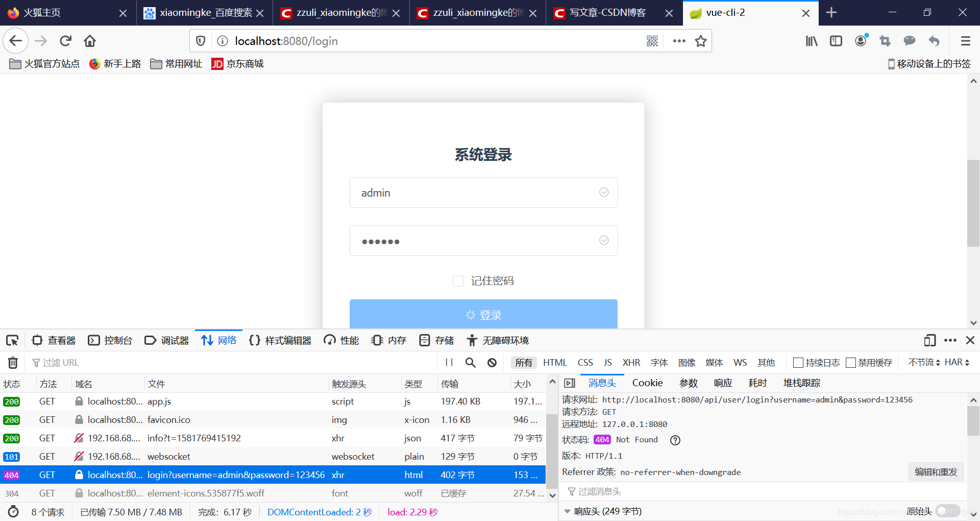This screenshot has height=521, width=980.
Task: Reload the current page
Action: [65, 41]
